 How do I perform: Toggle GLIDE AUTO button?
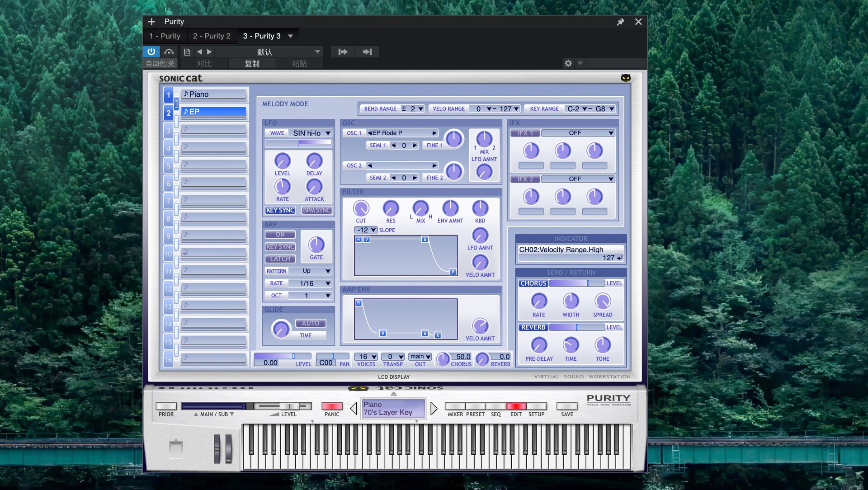click(x=311, y=323)
